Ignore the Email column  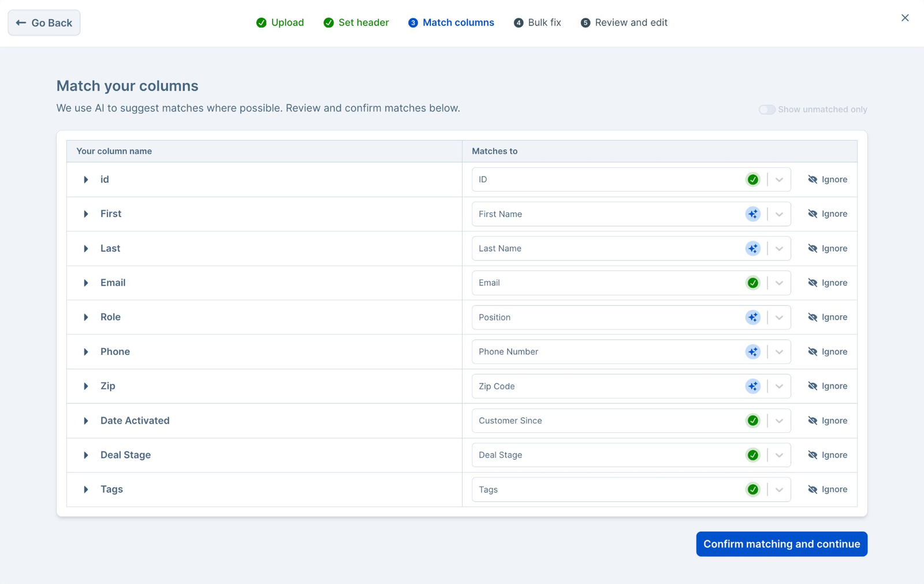click(828, 283)
